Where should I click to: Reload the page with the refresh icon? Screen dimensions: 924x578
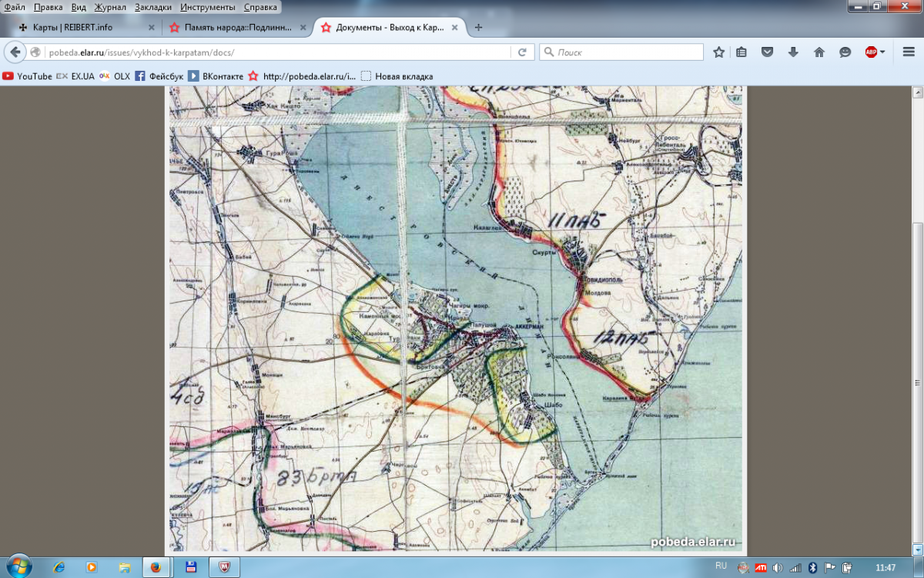[x=522, y=52]
